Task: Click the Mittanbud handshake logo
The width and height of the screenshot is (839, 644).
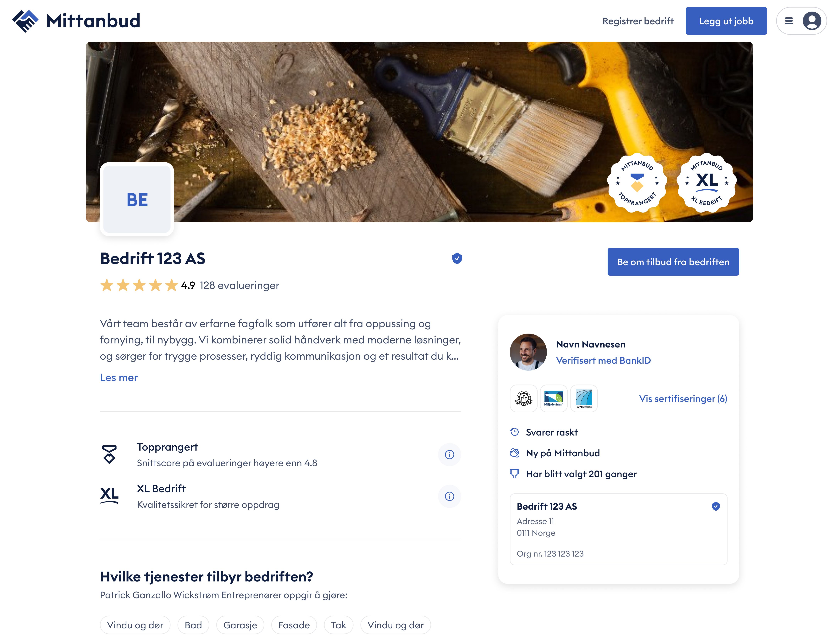Action: click(x=25, y=21)
